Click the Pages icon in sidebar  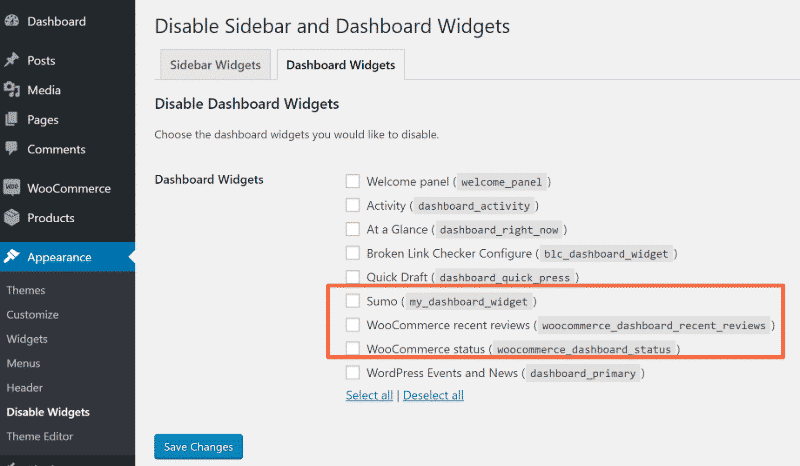(12, 120)
